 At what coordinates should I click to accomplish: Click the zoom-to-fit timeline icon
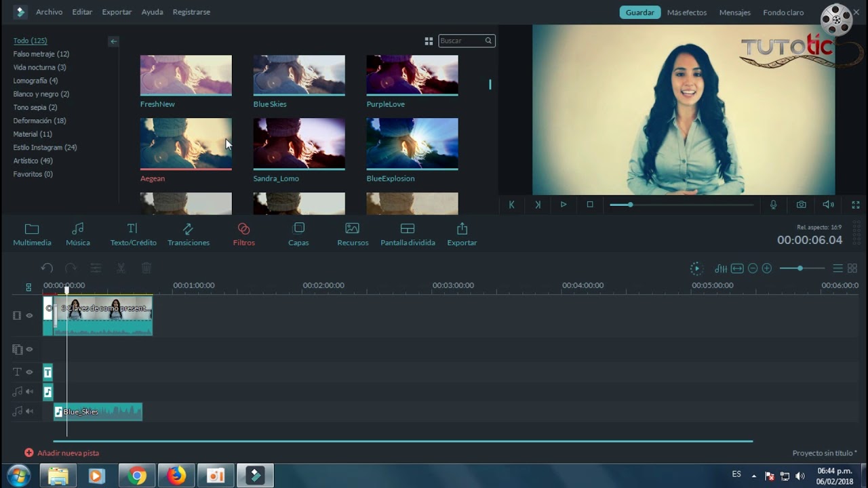point(737,268)
